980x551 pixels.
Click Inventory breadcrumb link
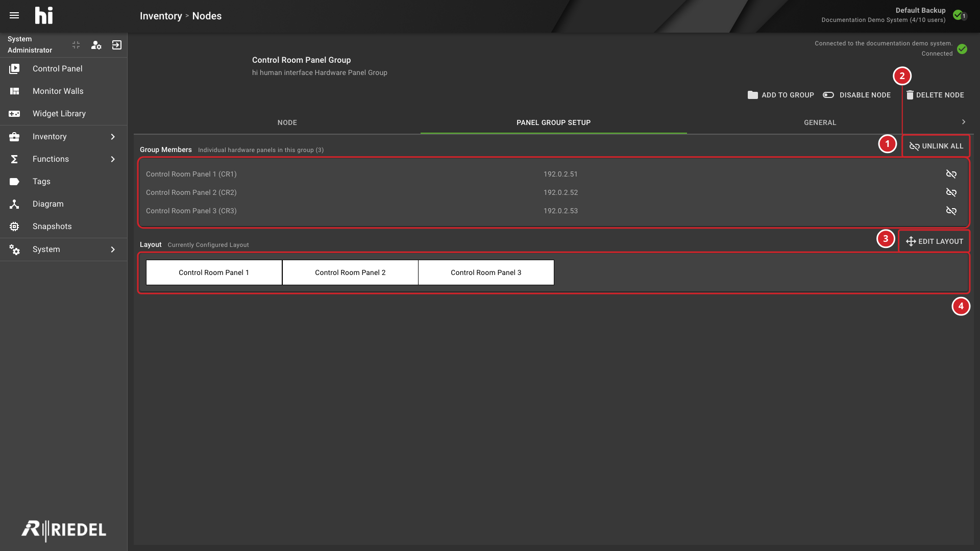click(161, 16)
